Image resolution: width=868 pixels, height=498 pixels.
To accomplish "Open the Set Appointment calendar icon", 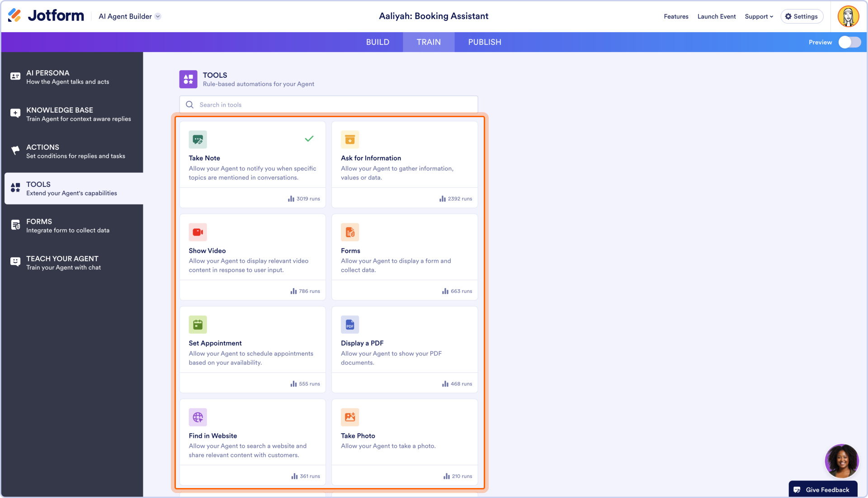I will pos(198,325).
